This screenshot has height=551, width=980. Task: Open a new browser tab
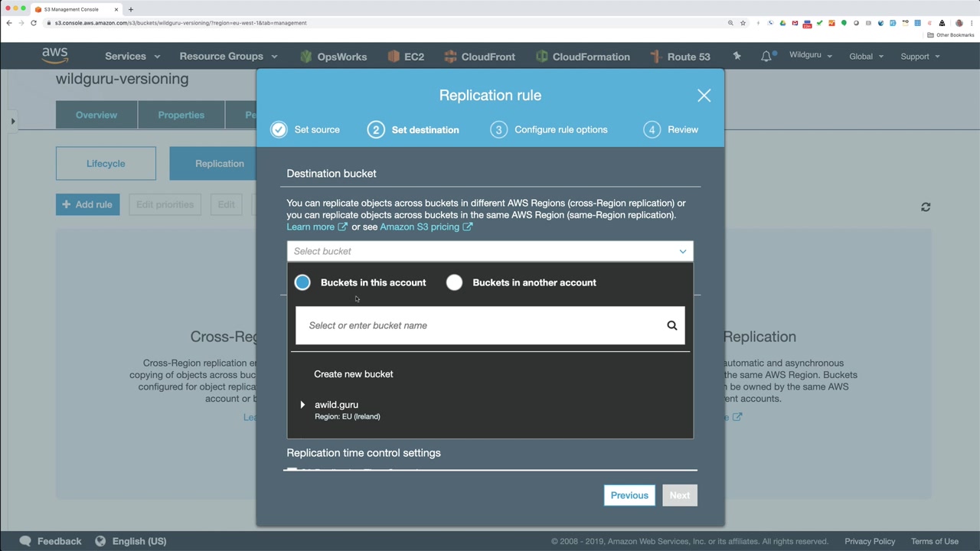131,9
